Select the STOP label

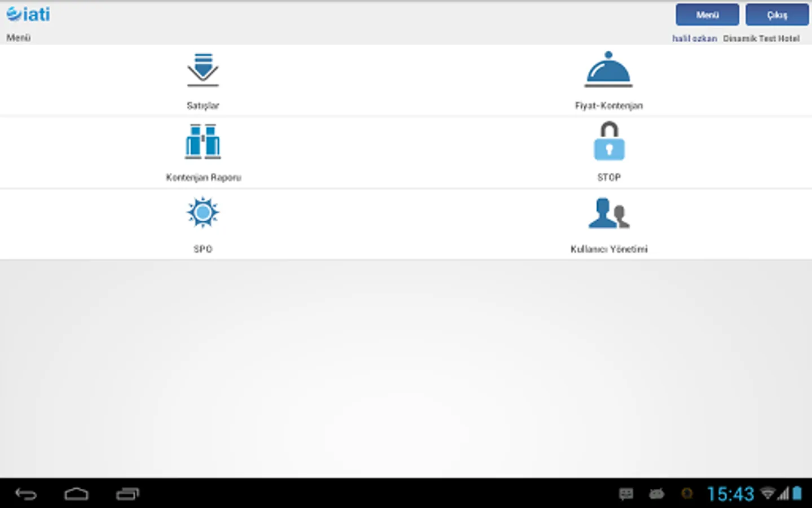[609, 177]
